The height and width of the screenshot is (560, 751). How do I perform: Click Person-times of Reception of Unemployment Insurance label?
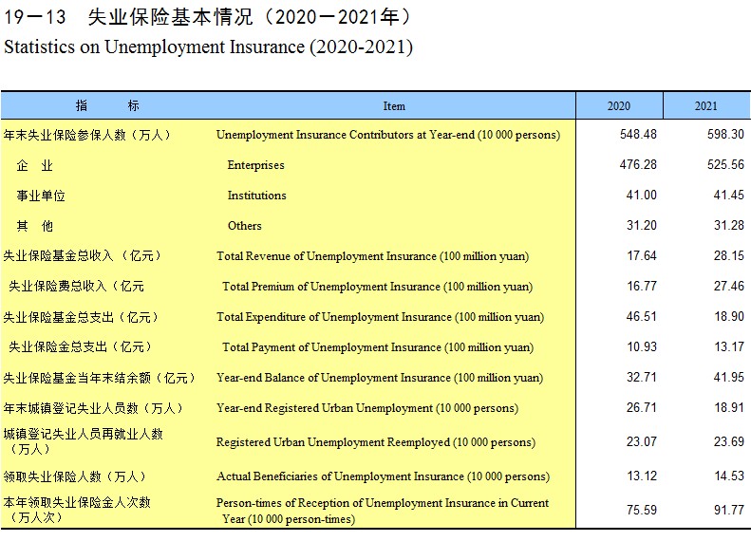coord(383,511)
